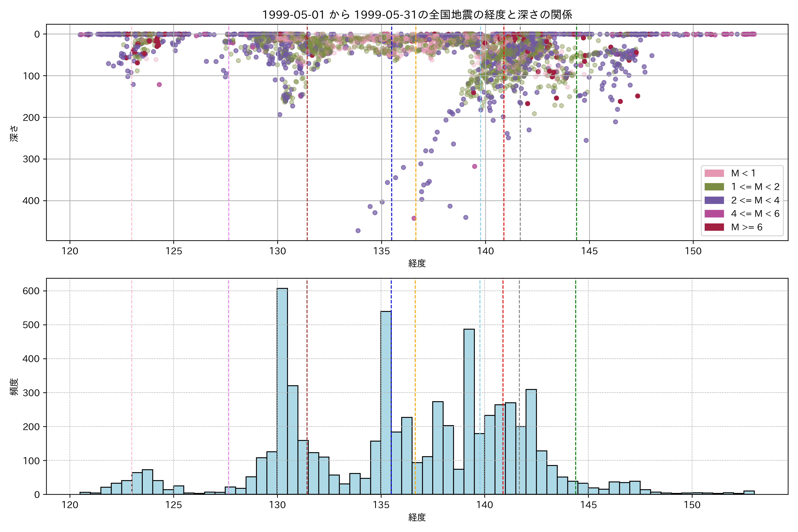Screen dimensions: 798x532
Task: Click the histogram bar peaking near 540
Action: tap(386, 404)
